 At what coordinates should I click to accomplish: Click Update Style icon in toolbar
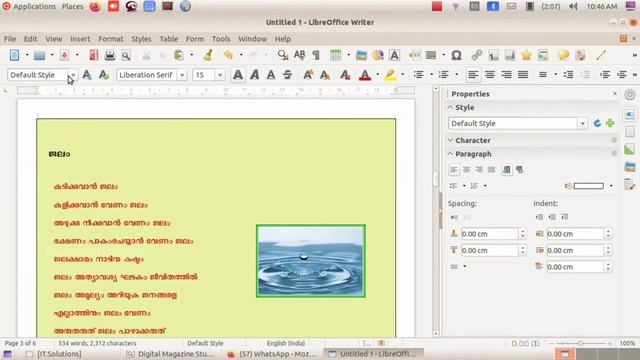coord(87,75)
